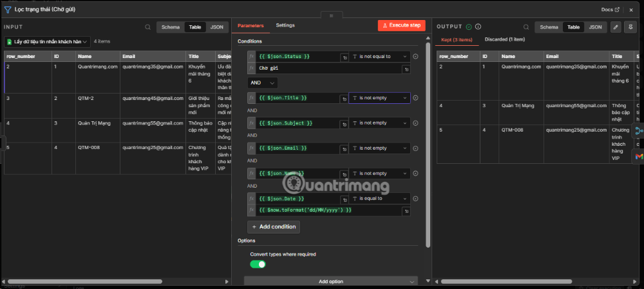Open expression editor for Status field
The width and height of the screenshot is (644, 289).
(344, 57)
